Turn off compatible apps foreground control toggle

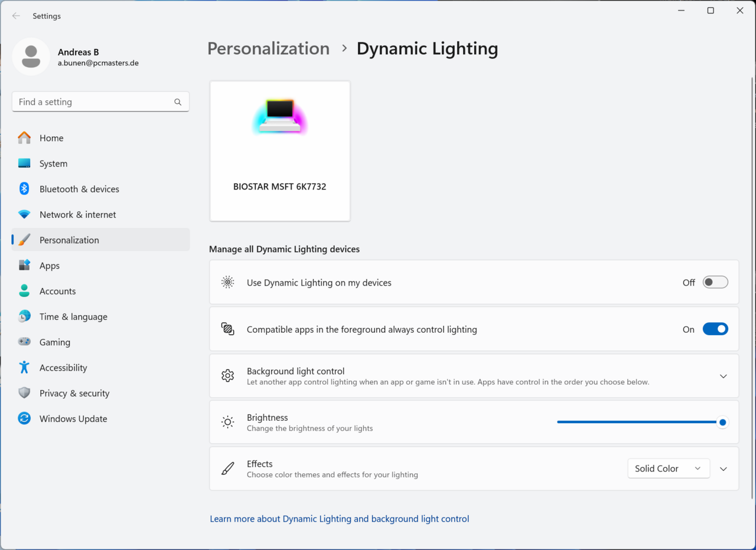(x=715, y=329)
